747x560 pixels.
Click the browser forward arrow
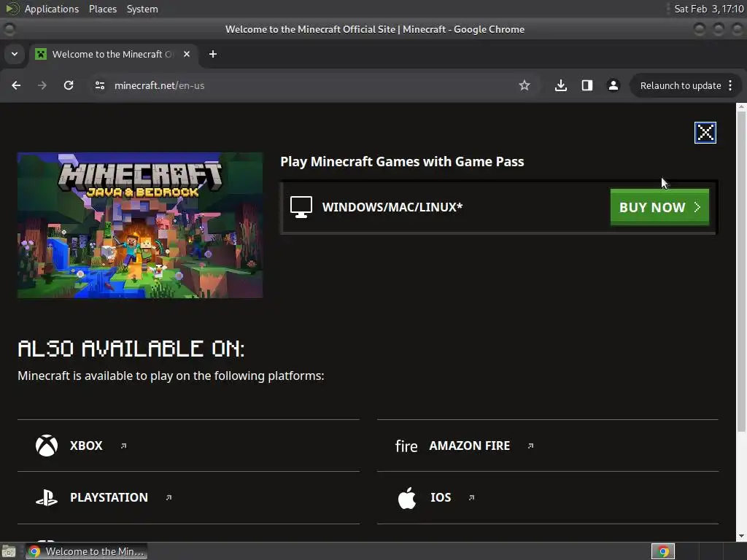(42, 85)
